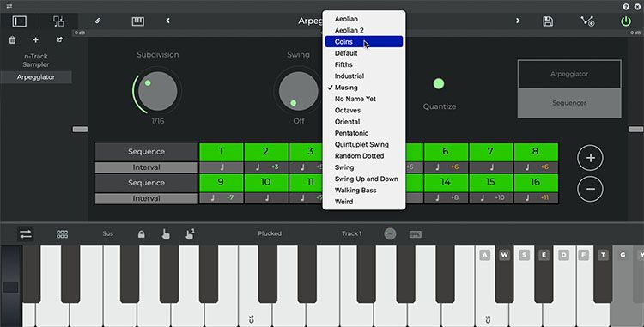This screenshot has height=327, width=644.
Task: Open the piano keyboard icon in toolbar
Action: [138, 21]
